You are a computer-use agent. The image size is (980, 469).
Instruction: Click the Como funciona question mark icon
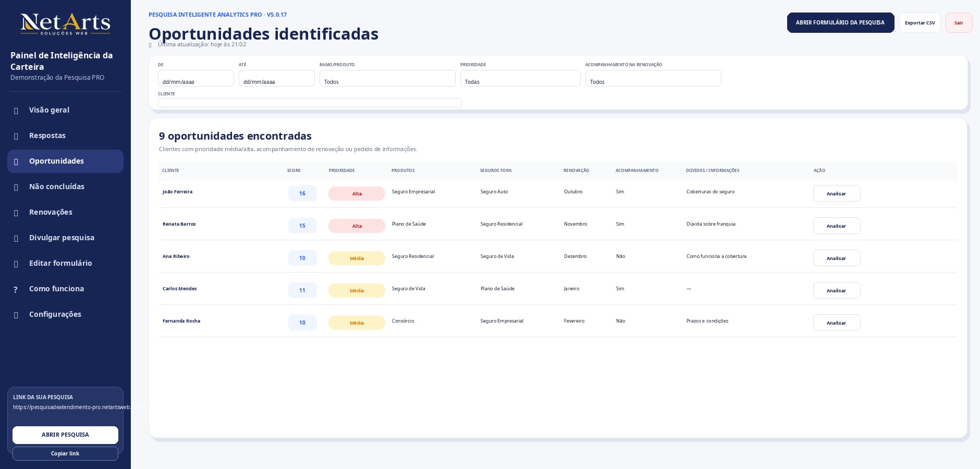click(16, 289)
